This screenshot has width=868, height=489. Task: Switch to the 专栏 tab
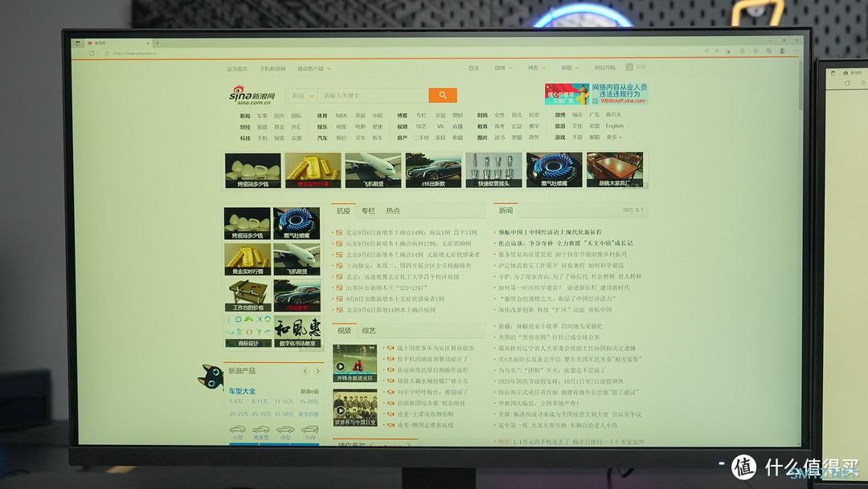(x=368, y=210)
